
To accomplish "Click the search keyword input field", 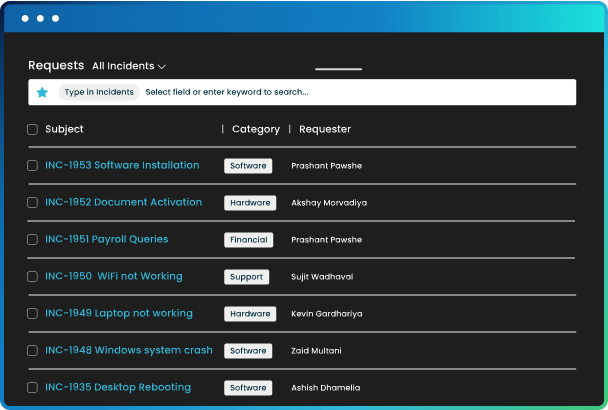I will click(x=359, y=92).
